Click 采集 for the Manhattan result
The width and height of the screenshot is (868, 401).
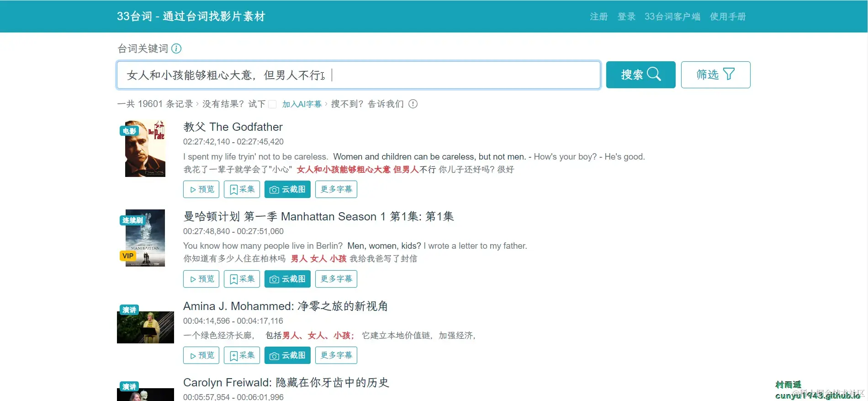click(x=242, y=279)
